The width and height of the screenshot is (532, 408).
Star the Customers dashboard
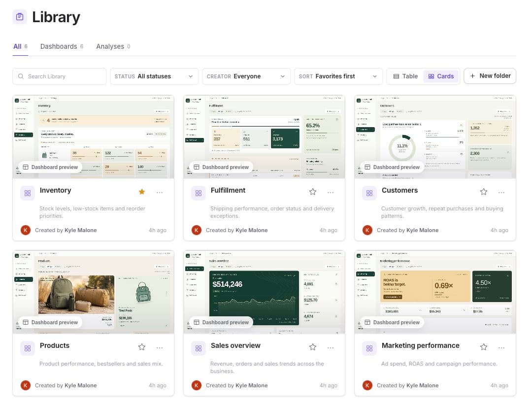[484, 192]
